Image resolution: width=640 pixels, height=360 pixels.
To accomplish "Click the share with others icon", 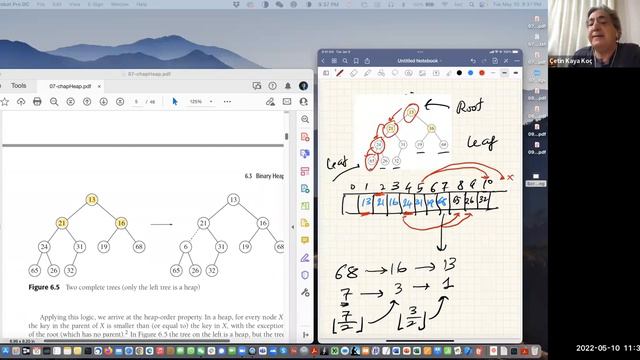I will (x=303, y=102).
